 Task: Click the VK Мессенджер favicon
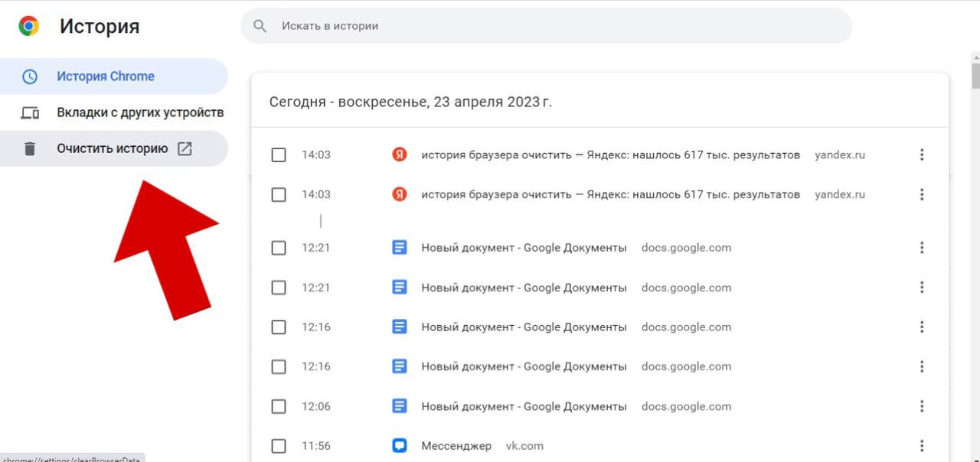click(399, 445)
